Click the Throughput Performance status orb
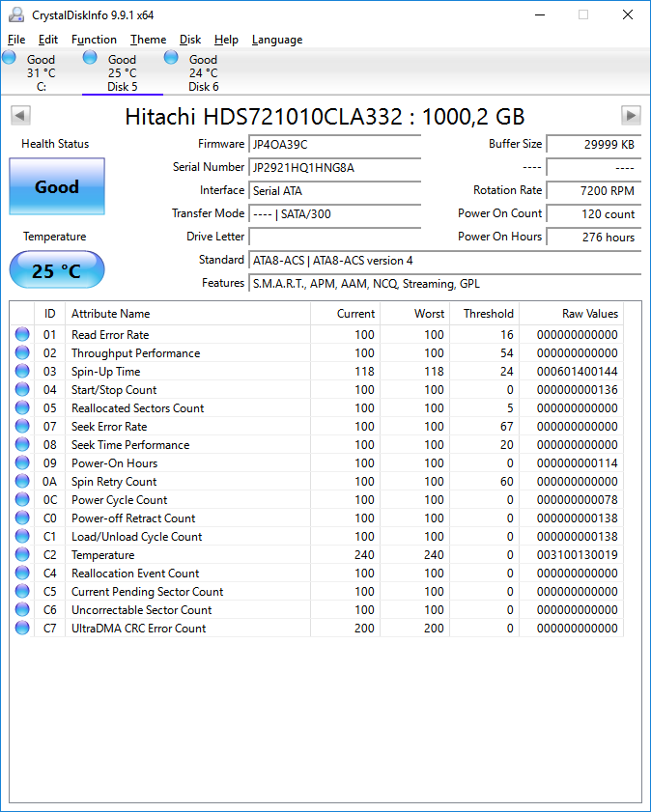This screenshot has width=651, height=812. click(22, 352)
